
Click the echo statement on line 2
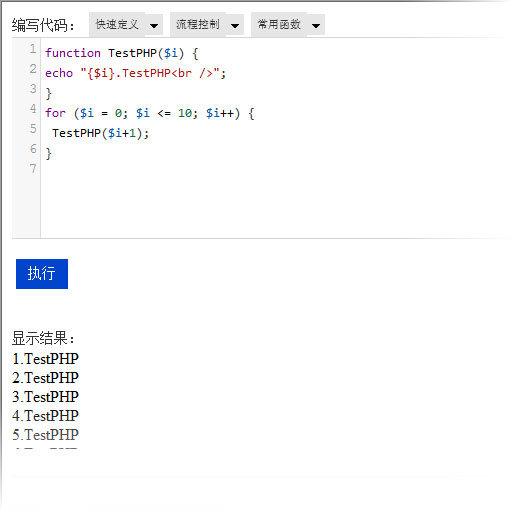tap(135, 73)
